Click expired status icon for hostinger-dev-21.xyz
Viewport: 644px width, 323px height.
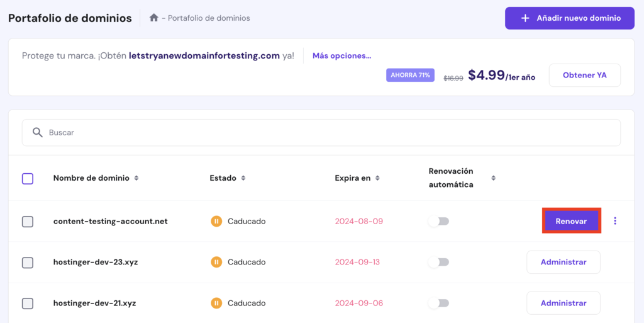(x=216, y=303)
